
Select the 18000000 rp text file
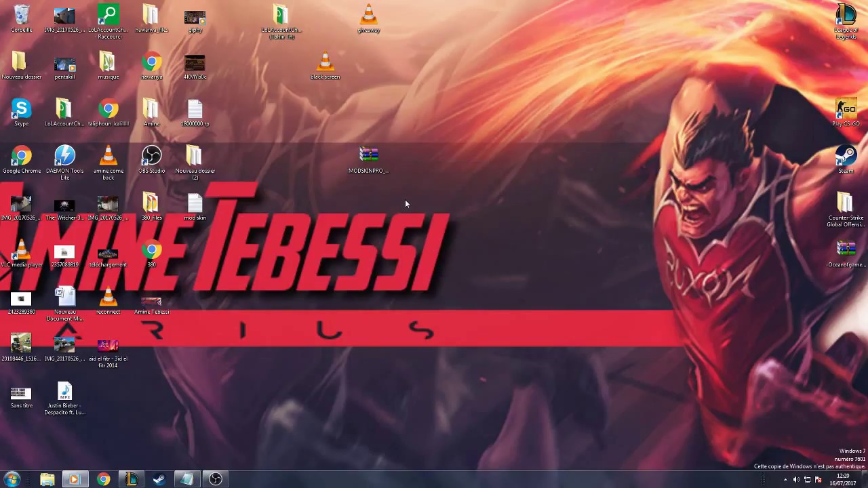pos(195,113)
